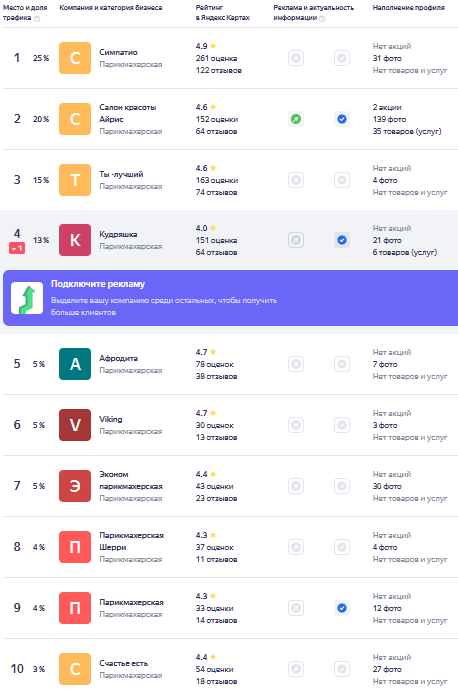
Task: Click the grey advertising icon for Симпатио
Action: (296, 58)
